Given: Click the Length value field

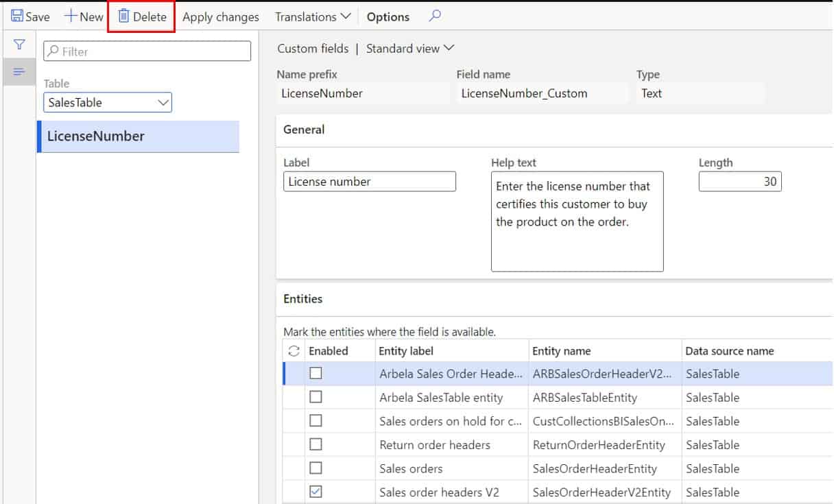Looking at the screenshot, I should [740, 181].
